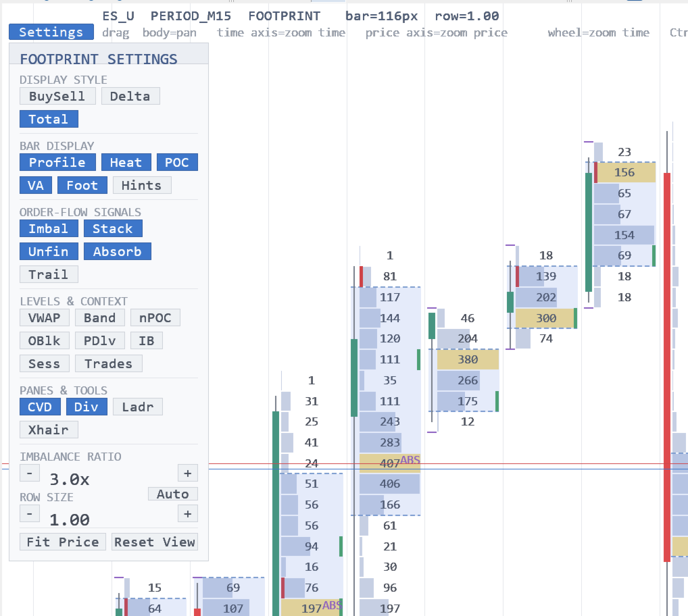Screen dimensions: 688x616
Task: Show the VWAP level
Action: click(x=45, y=317)
